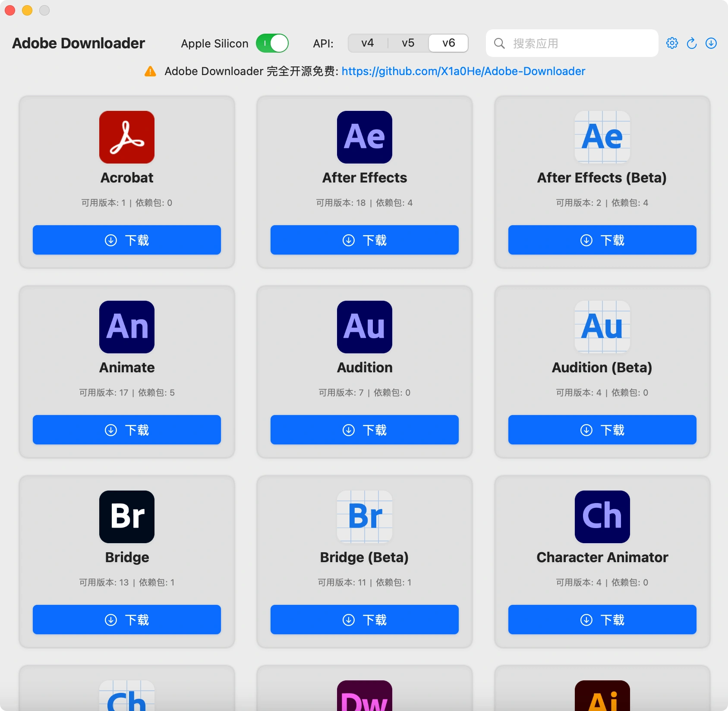This screenshot has width=728, height=711.
Task: Click the After Effects (Beta) icon
Action: [602, 137]
